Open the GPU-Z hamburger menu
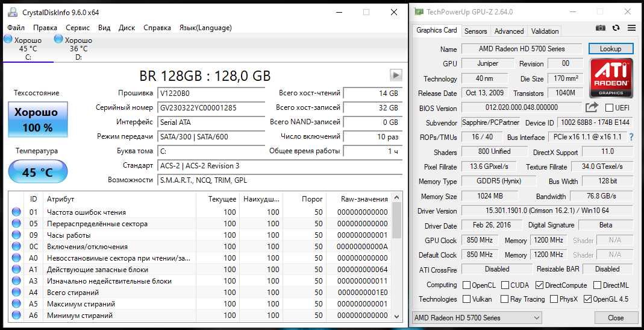This screenshot has width=644, height=330. [x=631, y=28]
